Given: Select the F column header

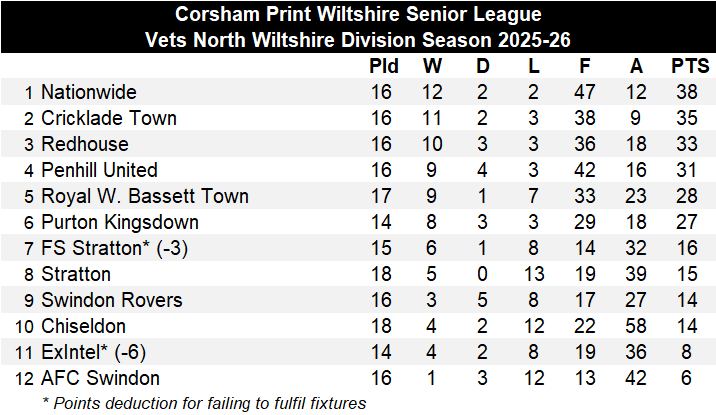Looking at the screenshot, I should 584,67.
